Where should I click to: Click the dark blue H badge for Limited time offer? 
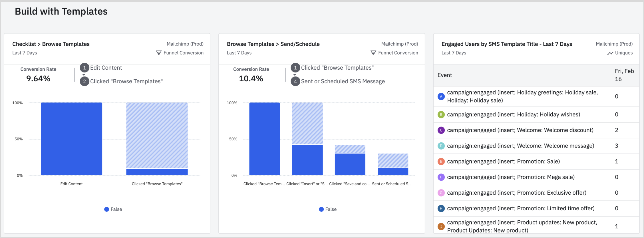coord(441,209)
